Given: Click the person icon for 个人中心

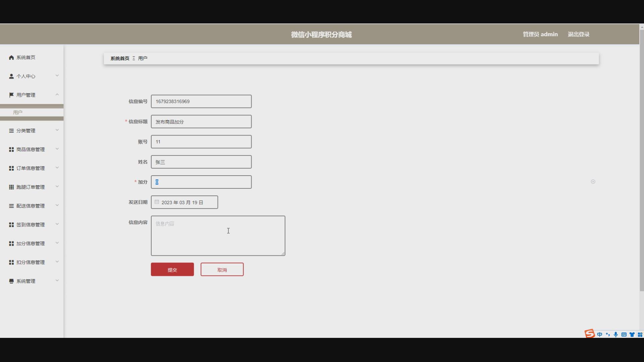Looking at the screenshot, I should [x=11, y=76].
